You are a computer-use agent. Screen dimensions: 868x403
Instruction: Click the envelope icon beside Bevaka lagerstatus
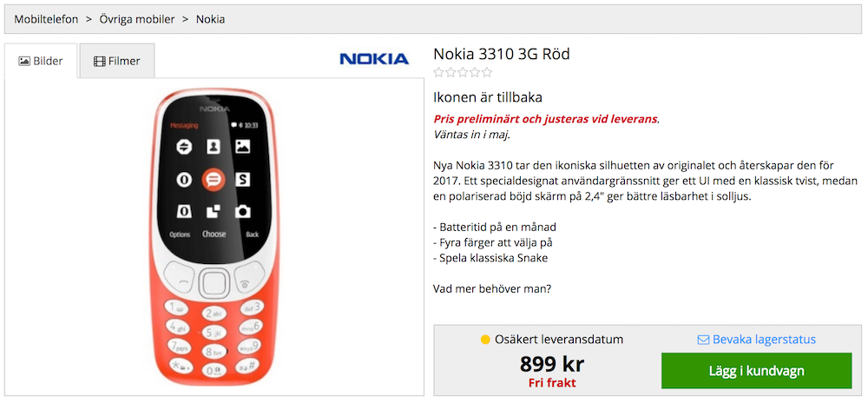click(703, 340)
